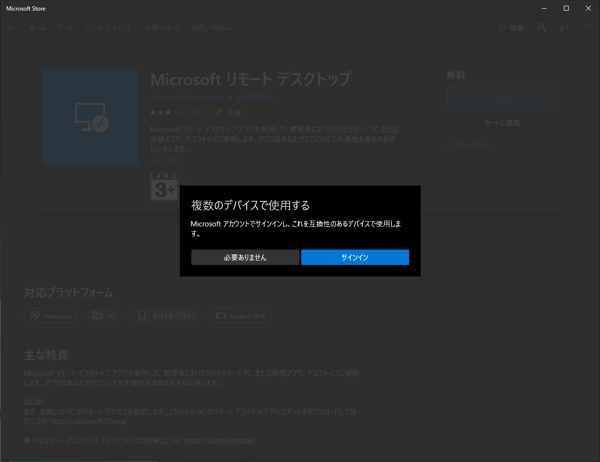Select the HoloLens platform chip
Screen dimensions: 600x462
tap(51, 316)
